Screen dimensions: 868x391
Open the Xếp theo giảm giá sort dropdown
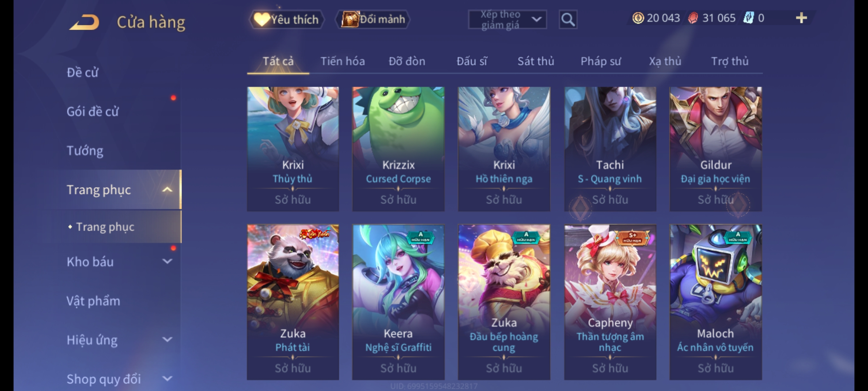[507, 20]
